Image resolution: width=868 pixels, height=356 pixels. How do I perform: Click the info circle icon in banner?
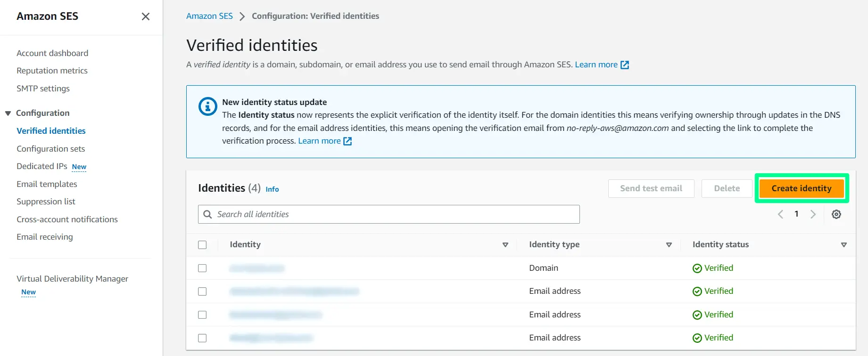(208, 106)
